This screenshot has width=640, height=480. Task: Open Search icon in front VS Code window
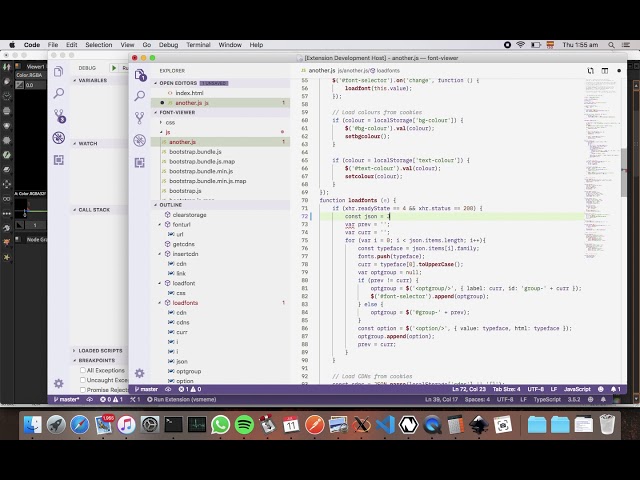[140, 96]
